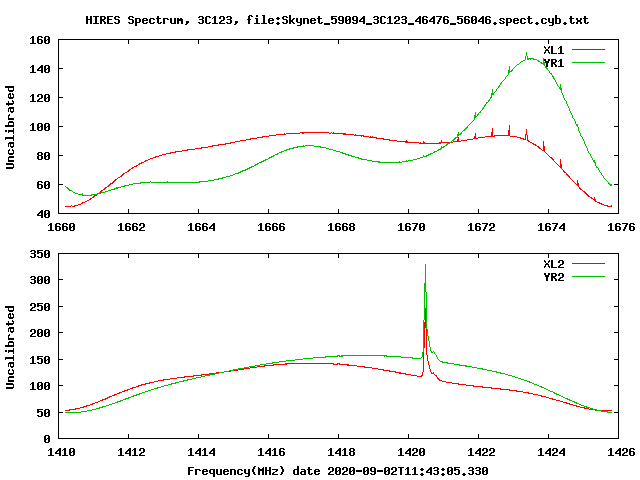This screenshot has height=480, width=640.
Task: Select the XL1 legend label
Action: point(553,50)
